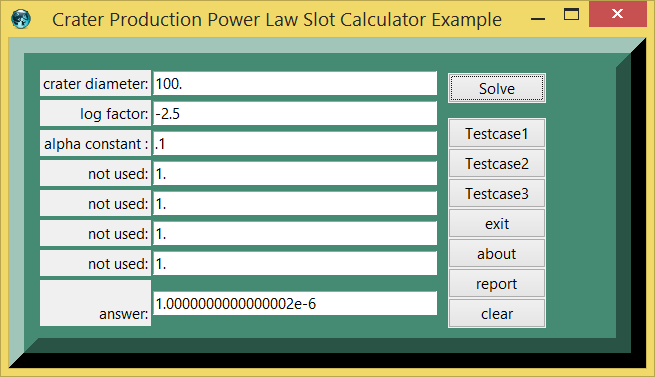Click the log factor label
Viewport: 655px width, 377px height.
pos(95,114)
